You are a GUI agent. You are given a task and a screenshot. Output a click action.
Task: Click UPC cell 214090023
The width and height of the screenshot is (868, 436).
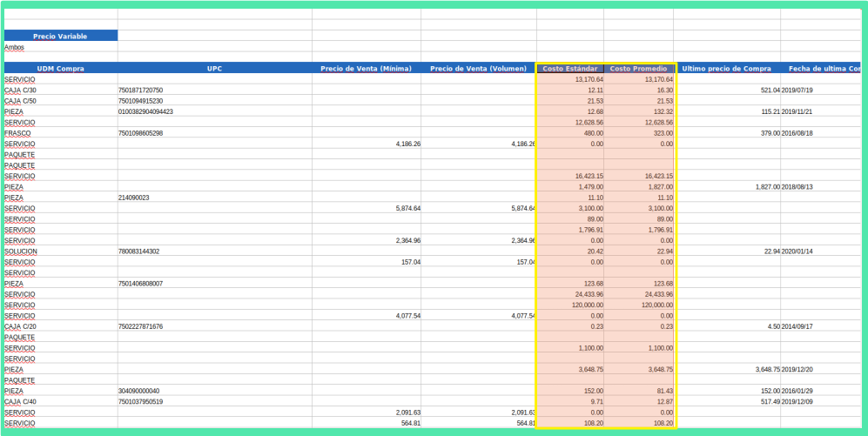pyautogui.click(x=134, y=198)
